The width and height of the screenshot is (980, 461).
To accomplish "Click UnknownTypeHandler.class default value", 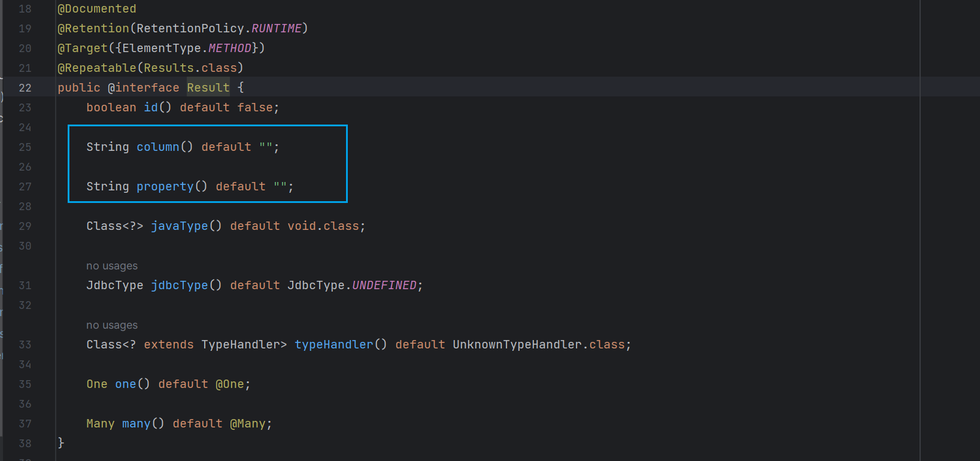I will [539, 344].
